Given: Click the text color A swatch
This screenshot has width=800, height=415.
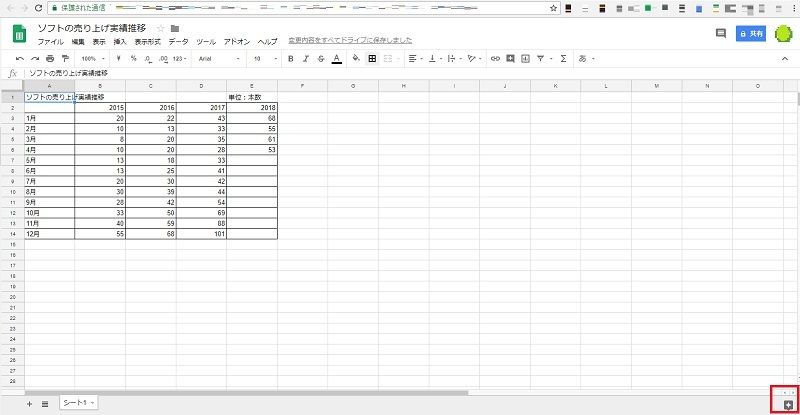Looking at the screenshot, I should 337,59.
